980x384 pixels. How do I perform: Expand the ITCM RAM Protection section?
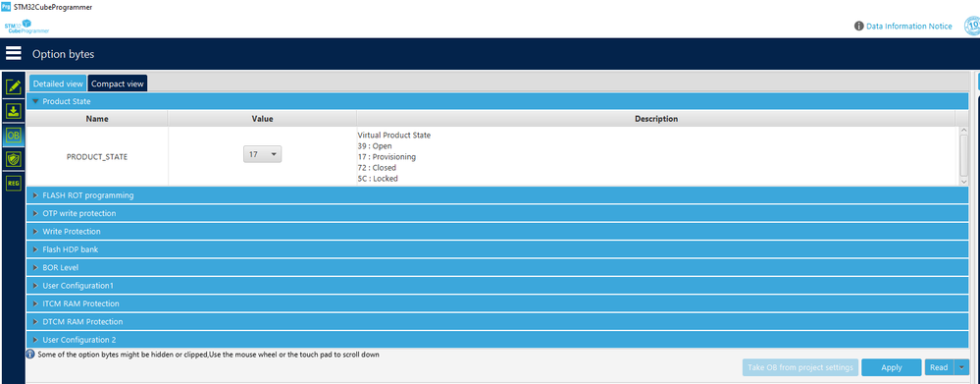pyautogui.click(x=497, y=303)
